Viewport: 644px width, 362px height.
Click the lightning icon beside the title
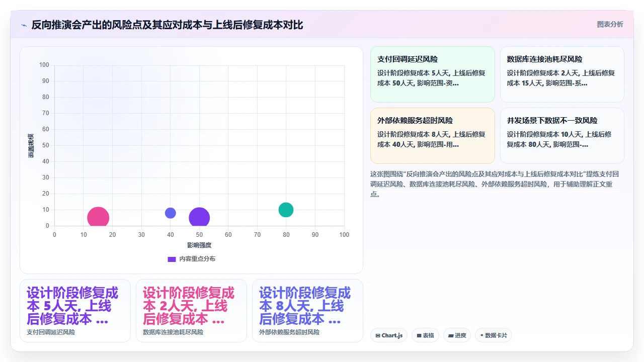point(24,25)
